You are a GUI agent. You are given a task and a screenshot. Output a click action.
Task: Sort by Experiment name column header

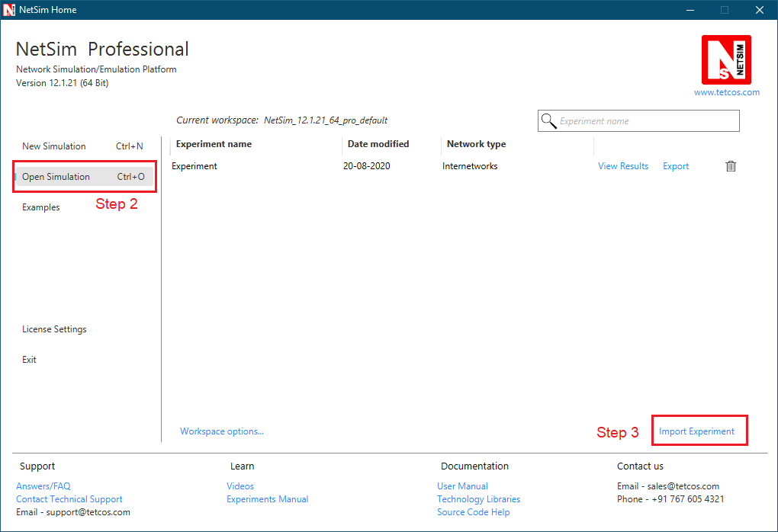(x=214, y=144)
